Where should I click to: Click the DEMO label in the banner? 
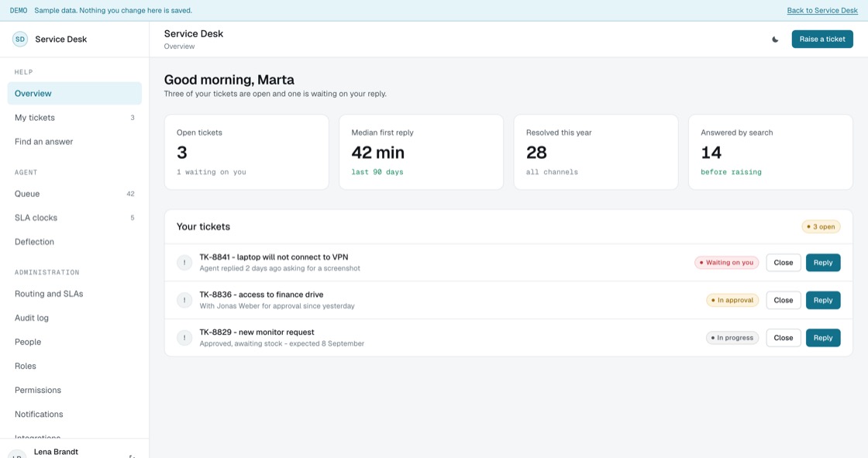(19, 11)
